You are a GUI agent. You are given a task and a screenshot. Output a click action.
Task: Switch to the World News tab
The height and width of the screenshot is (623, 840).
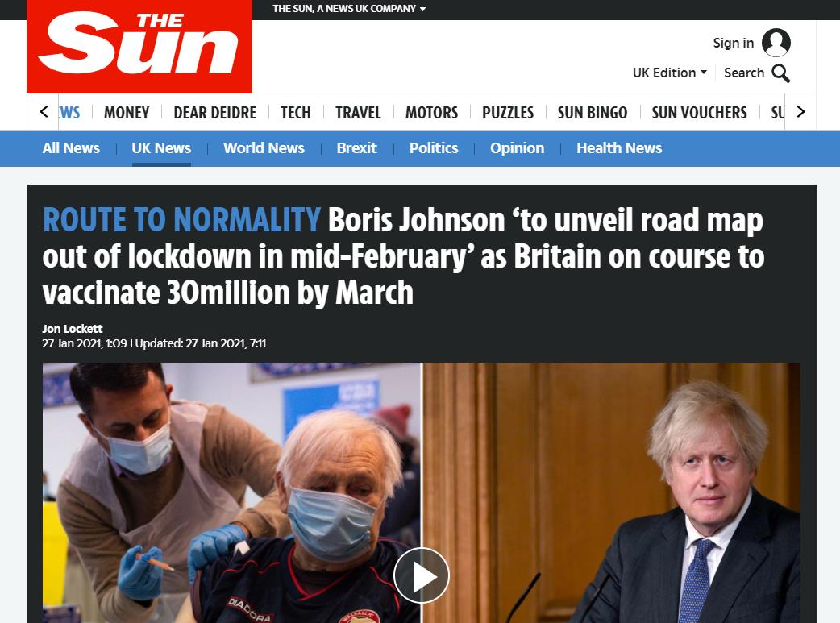(x=264, y=147)
